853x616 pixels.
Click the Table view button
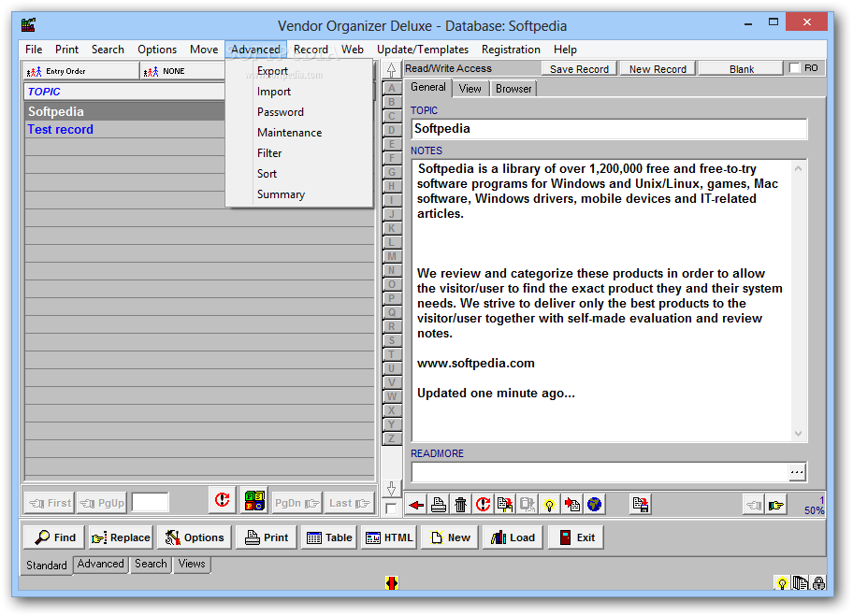point(329,537)
